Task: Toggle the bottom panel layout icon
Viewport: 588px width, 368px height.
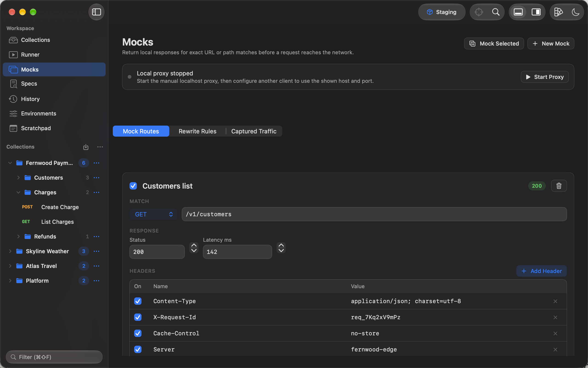Action: (x=518, y=12)
